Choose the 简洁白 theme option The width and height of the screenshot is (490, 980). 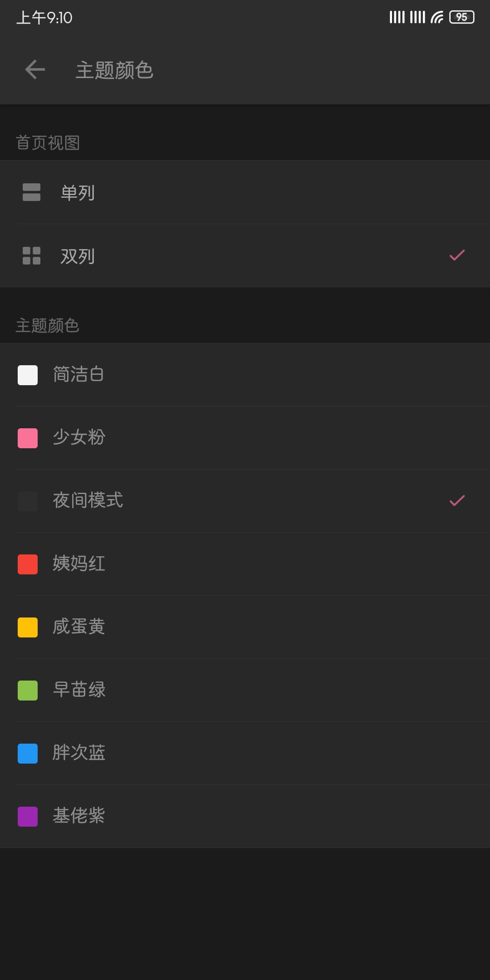[x=78, y=375]
